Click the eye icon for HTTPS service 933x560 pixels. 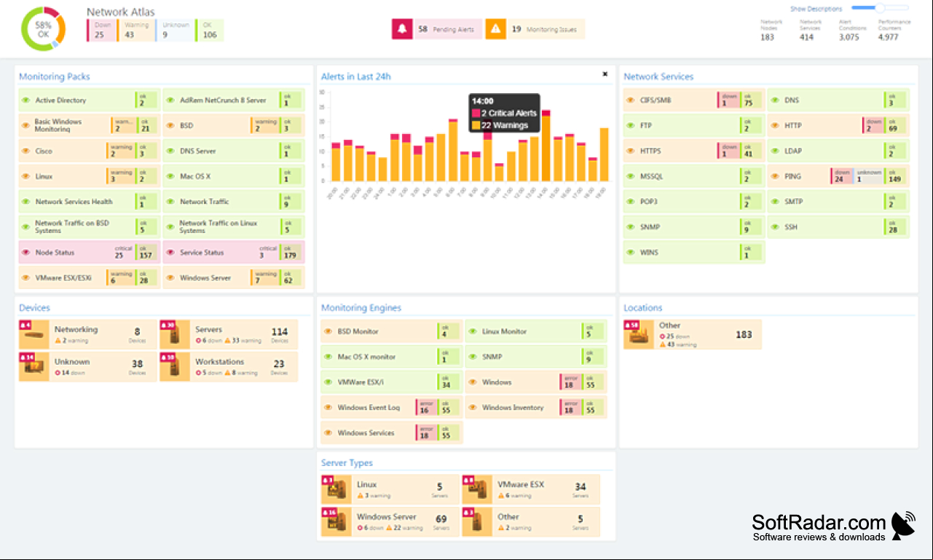630,151
